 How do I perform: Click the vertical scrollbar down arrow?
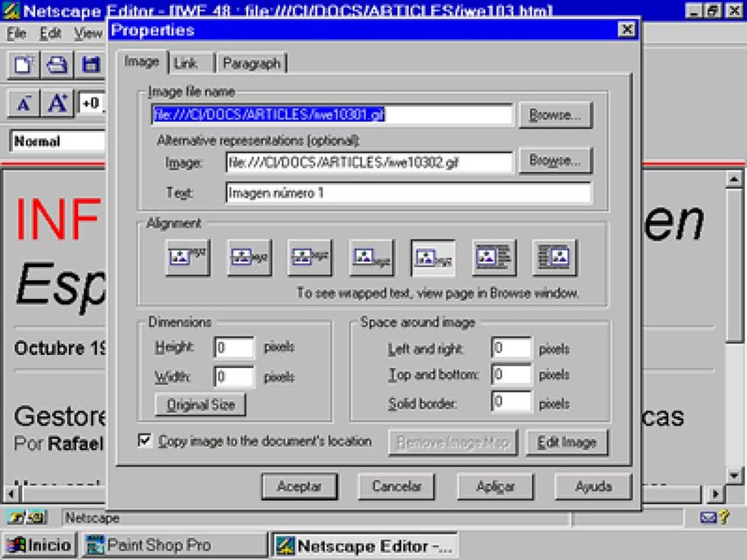[x=734, y=475]
